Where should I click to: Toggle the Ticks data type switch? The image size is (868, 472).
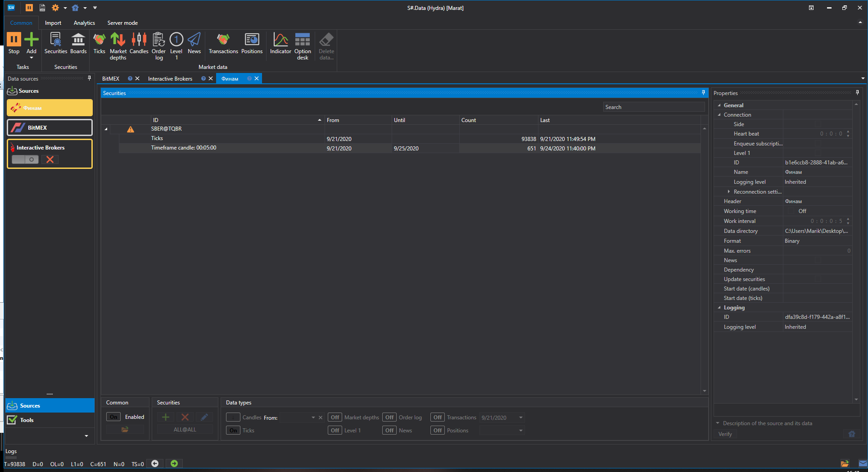(233, 431)
